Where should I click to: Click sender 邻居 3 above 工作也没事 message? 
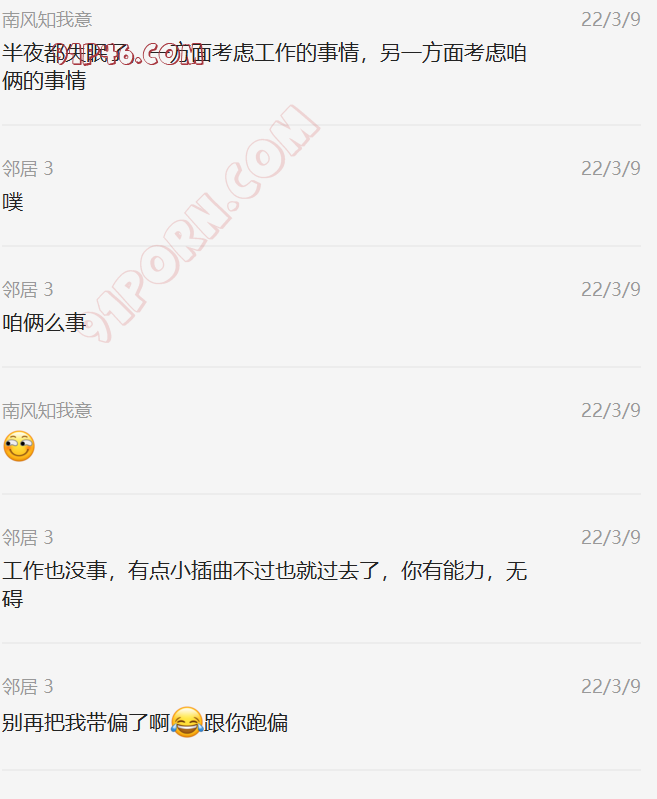tap(28, 537)
